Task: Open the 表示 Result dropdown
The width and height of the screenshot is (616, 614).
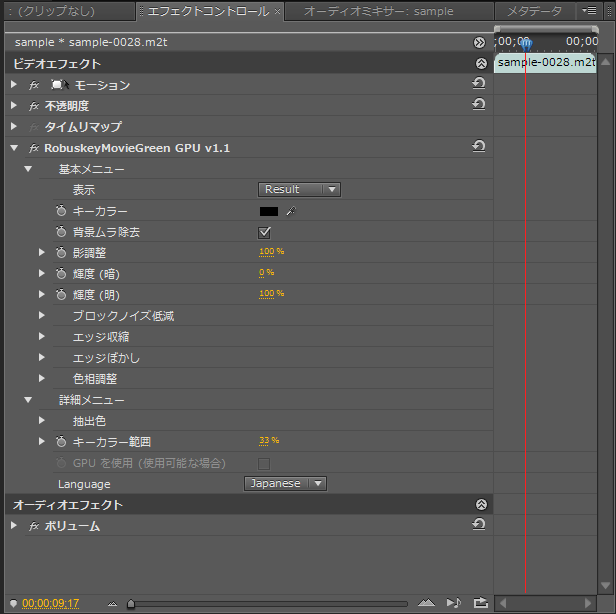Action: pos(299,189)
